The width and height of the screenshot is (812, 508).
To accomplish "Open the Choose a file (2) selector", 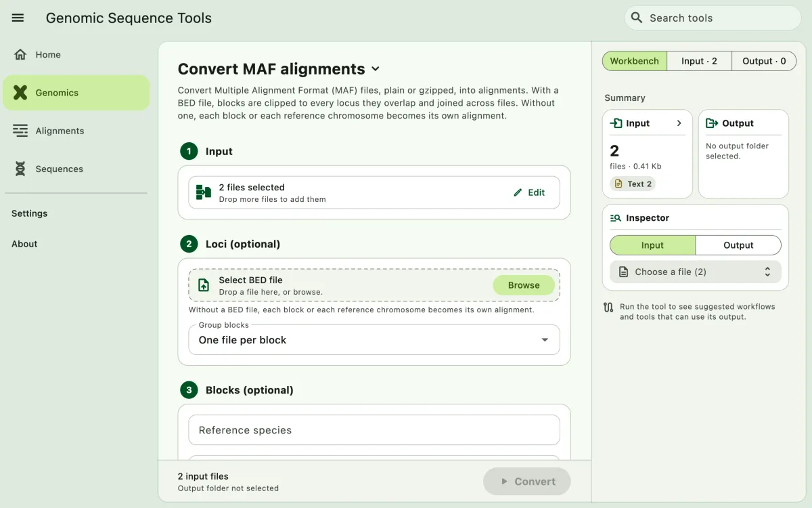I will pyautogui.click(x=696, y=272).
